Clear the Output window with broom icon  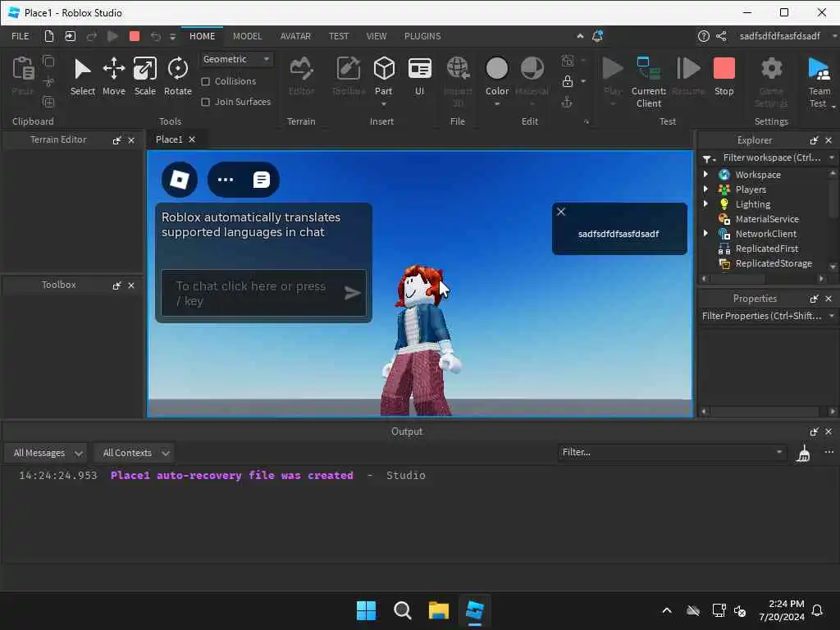(x=804, y=453)
